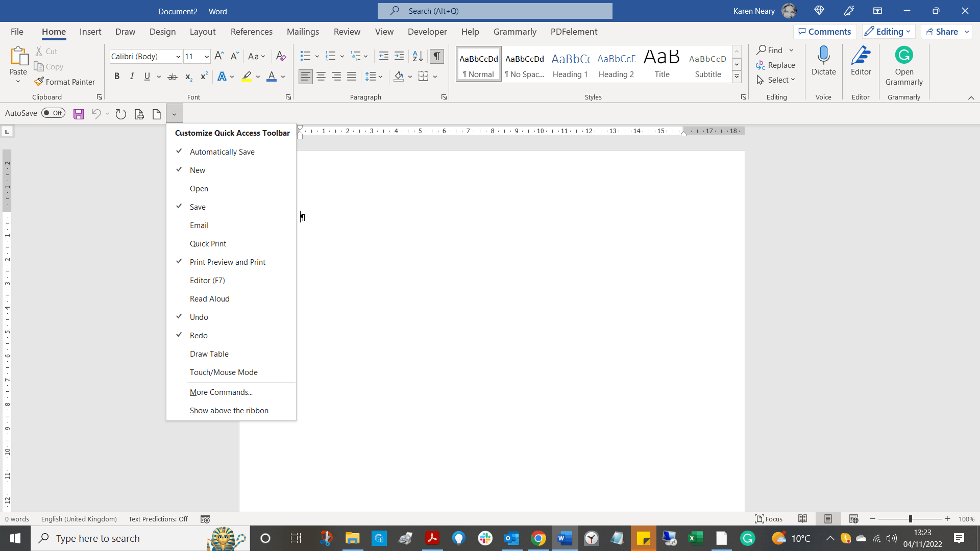Click the zoom slider handle in status bar
Screen dimensions: 980x551
pyautogui.click(x=910, y=519)
